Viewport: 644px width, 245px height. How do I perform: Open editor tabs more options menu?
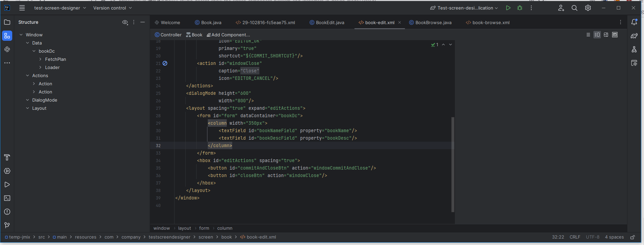621,22
